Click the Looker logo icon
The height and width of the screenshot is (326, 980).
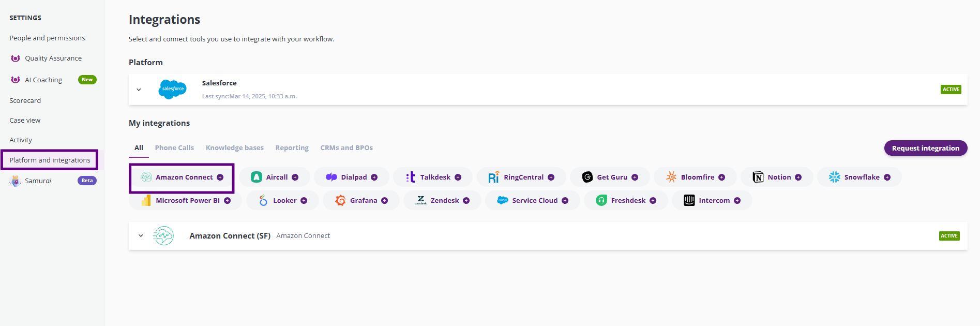click(263, 201)
